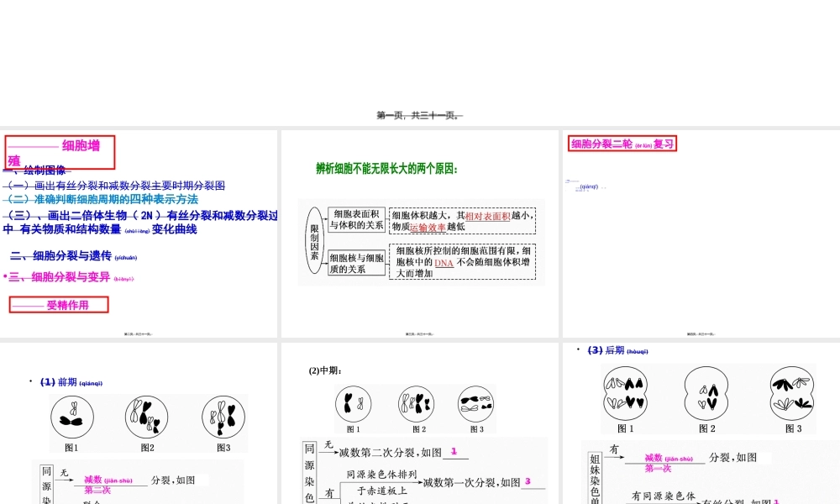Click cell diagram 图1 on the metaphase slide
The width and height of the screenshot is (840, 504).
click(x=353, y=403)
